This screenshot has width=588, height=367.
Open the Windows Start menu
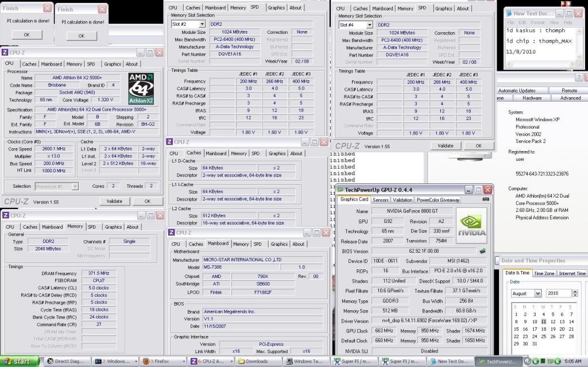(x=20, y=361)
